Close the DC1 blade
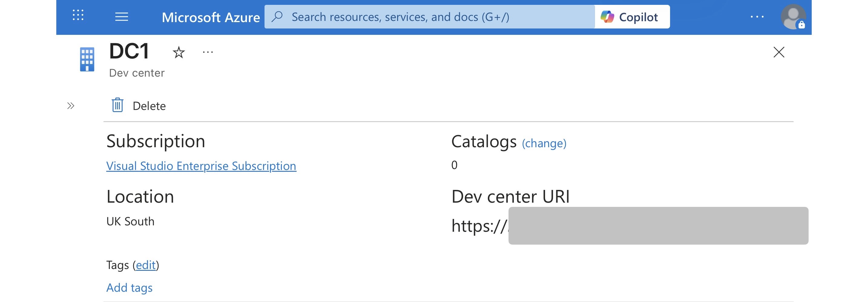The image size is (868, 302). tap(778, 52)
